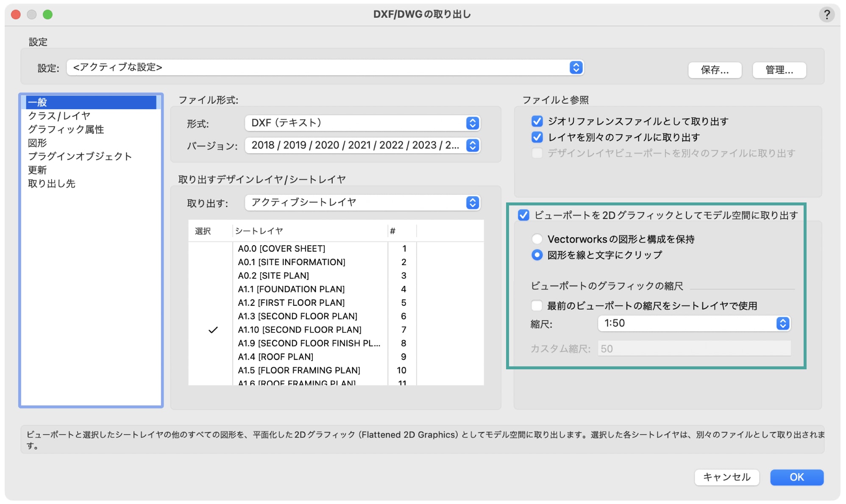846x504 pixels.
Task: Select プラグインオブジェクト in the category list
Action: click(x=91, y=156)
